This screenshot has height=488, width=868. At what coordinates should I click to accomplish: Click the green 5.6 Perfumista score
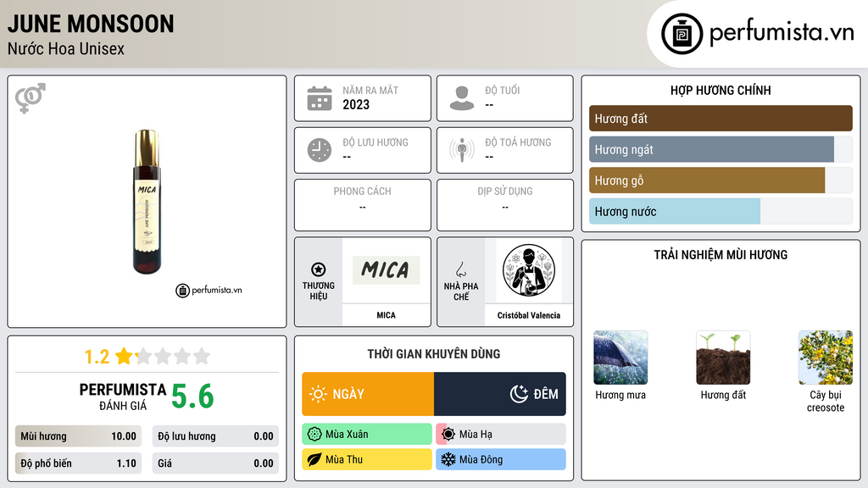tap(192, 396)
